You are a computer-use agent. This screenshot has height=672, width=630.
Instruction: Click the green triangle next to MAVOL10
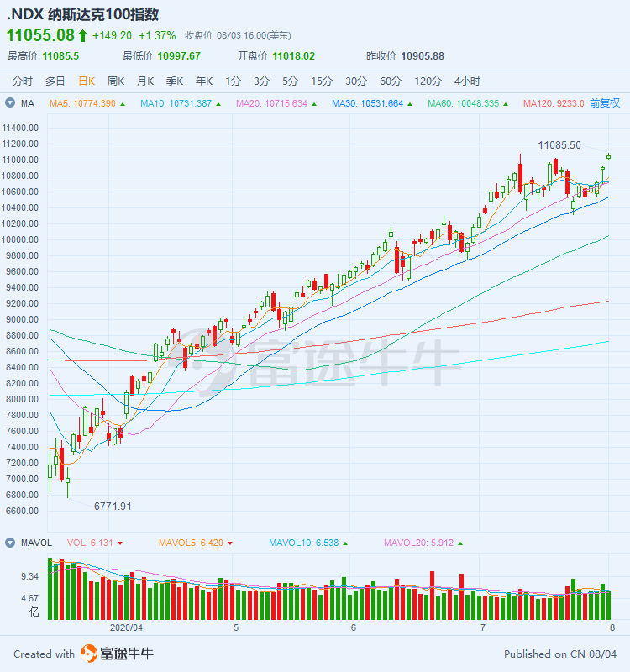[345, 543]
